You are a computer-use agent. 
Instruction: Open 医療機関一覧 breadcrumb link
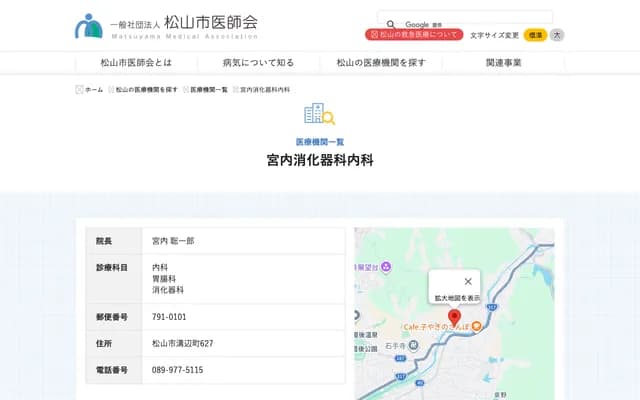[x=208, y=90]
